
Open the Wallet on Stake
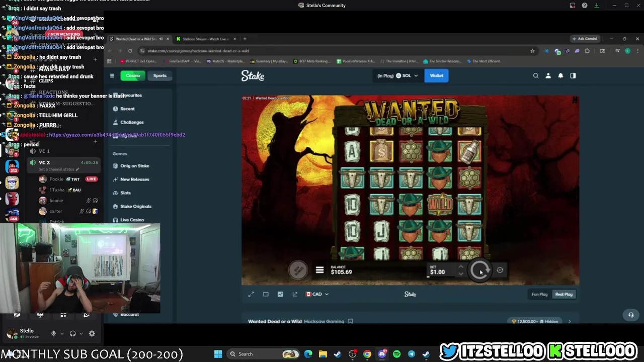[x=436, y=75]
